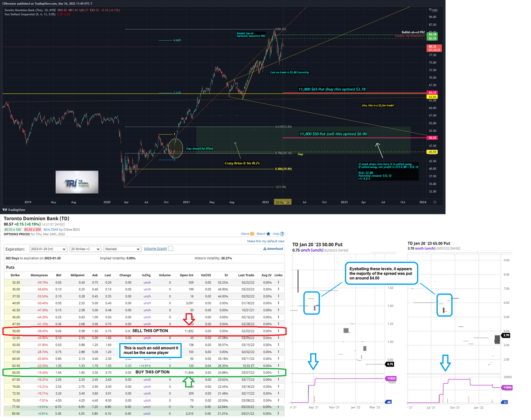Open links menu for 65.00 strike row

[x=278, y=372]
